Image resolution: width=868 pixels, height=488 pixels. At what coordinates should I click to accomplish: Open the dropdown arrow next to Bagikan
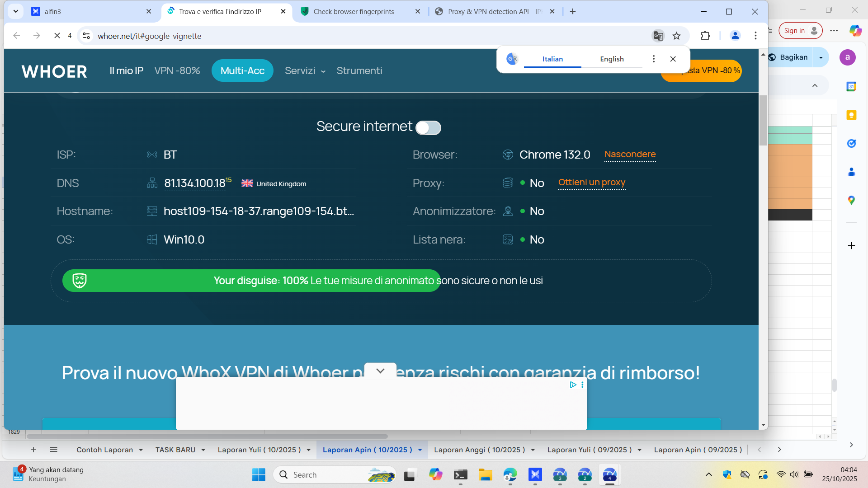(821, 57)
